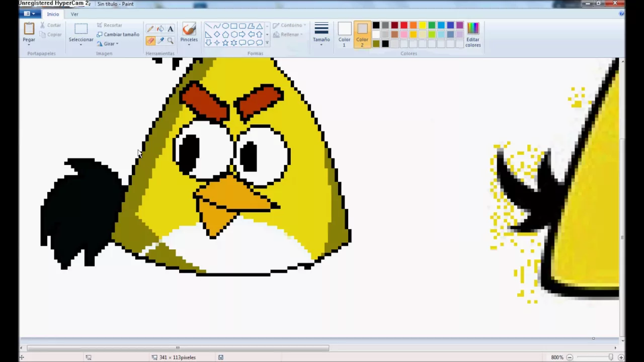Choose the Five-point star shape
This screenshot has height=362, width=644.
pyautogui.click(x=225, y=43)
